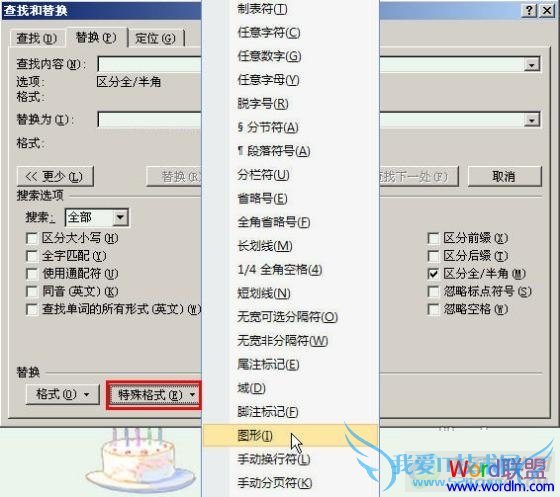The height and width of the screenshot is (497, 560).
Task: Tick 忽略标点符号(S) checkbox
Action: pyautogui.click(x=433, y=291)
